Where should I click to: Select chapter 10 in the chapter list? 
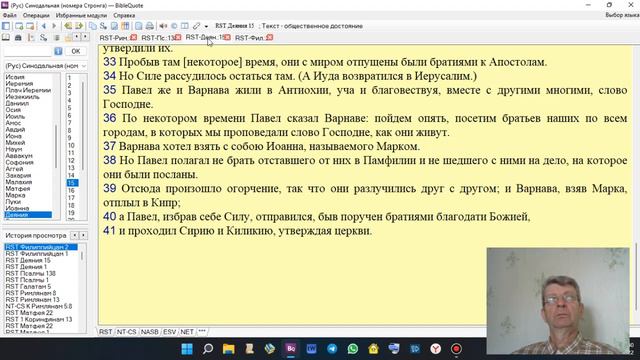(x=71, y=145)
